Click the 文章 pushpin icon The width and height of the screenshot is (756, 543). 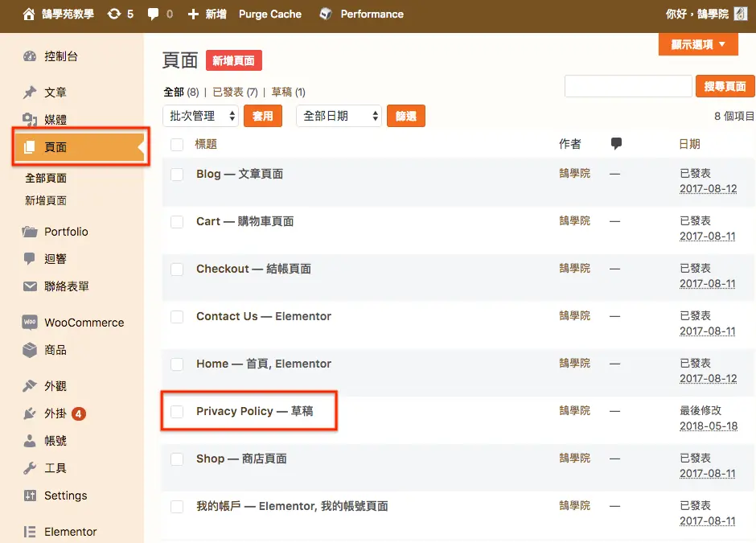tap(30, 92)
